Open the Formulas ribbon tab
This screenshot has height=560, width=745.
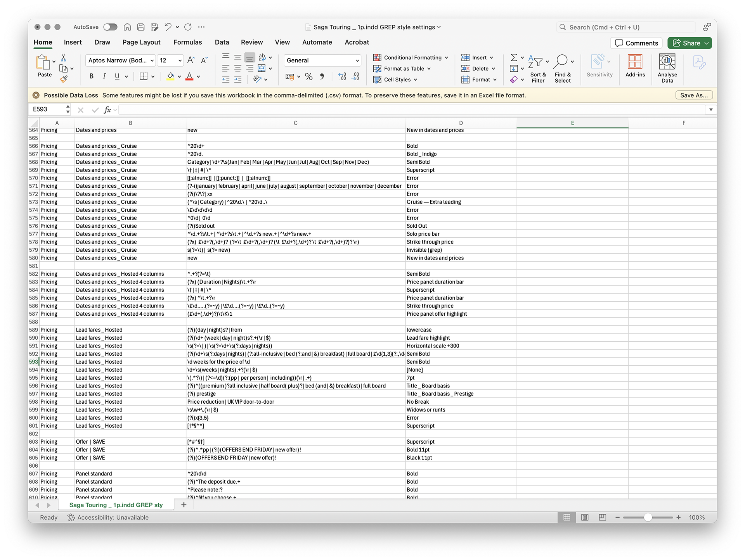[187, 42]
